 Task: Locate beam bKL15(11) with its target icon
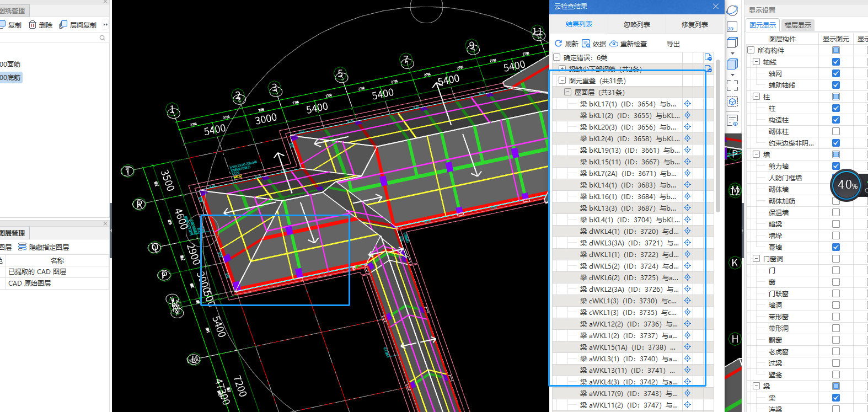point(688,162)
